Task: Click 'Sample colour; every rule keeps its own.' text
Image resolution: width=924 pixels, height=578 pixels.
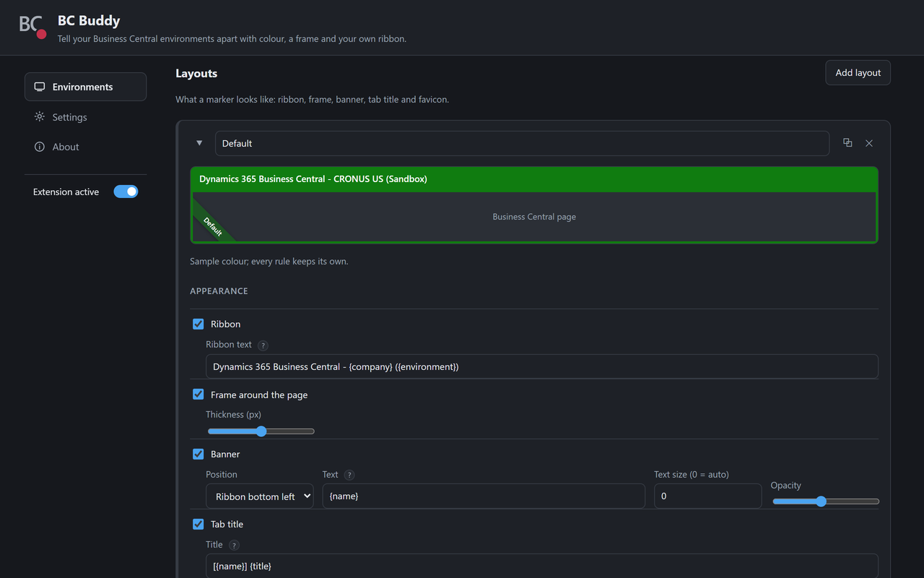Action: tap(269, 262)
